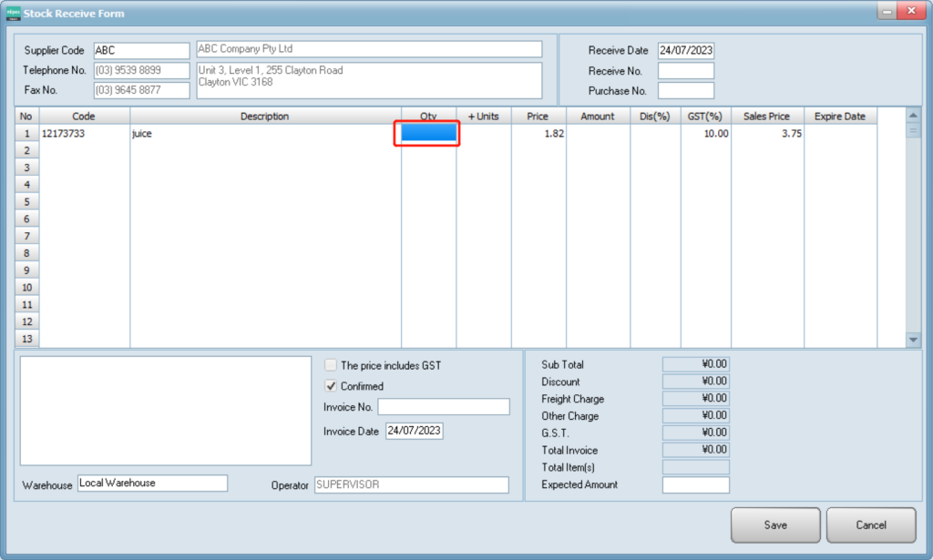Uncheck the Confirmed checkbox

(332, 386)
